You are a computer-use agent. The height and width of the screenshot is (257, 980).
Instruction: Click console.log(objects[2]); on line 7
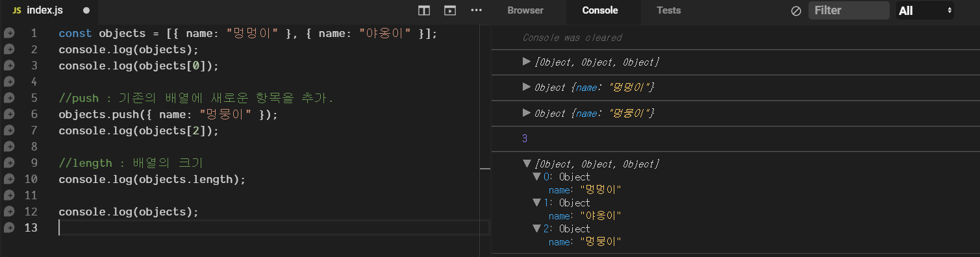[x=139, y=130]
